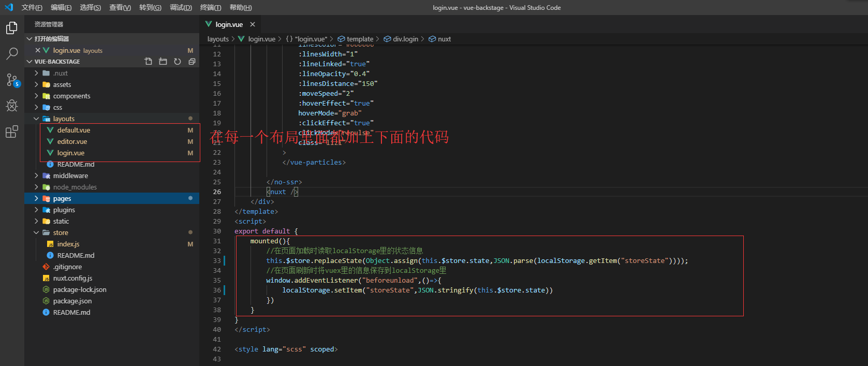Screen dimensions: 868x366
Task: Open the 编辑(E) menu
Action: pyautogui.click(x=61, y=7)
